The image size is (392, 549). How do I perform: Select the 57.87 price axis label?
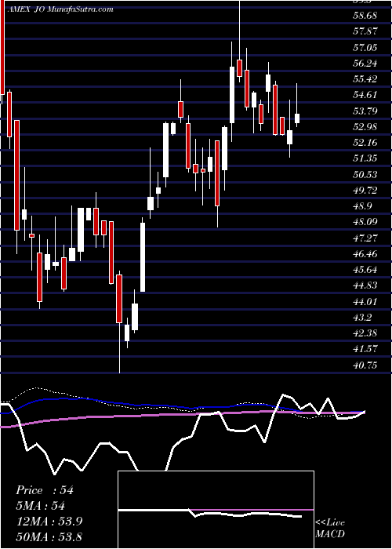(x=365, y=31)
